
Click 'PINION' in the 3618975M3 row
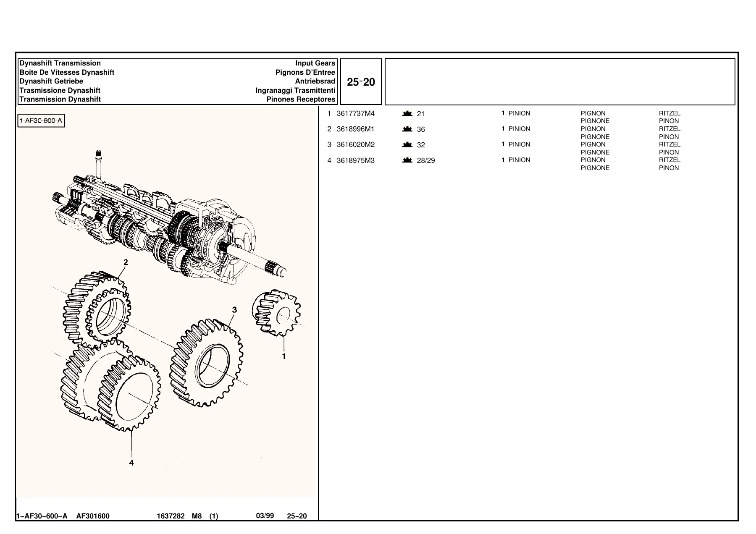click(x=520, y=160)
